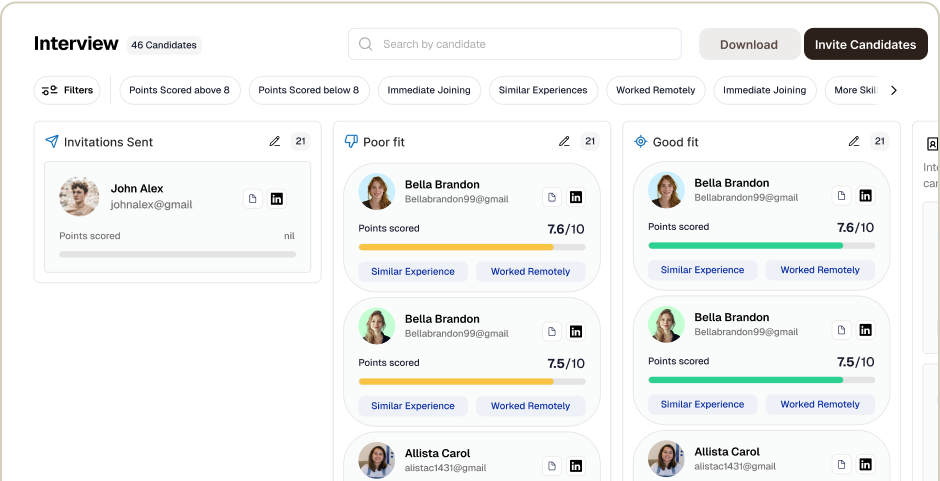Screen dimensions: 940x481
Task: Click the 46 Candidates badge
Action: pyautogui.click(x=164, y=45)
